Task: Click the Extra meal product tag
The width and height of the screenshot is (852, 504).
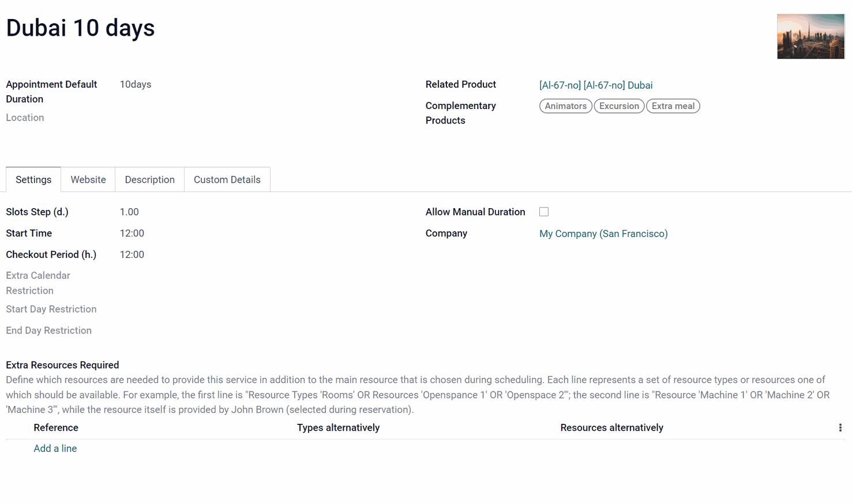Action: pyautogui.click(x=673, y=106)
